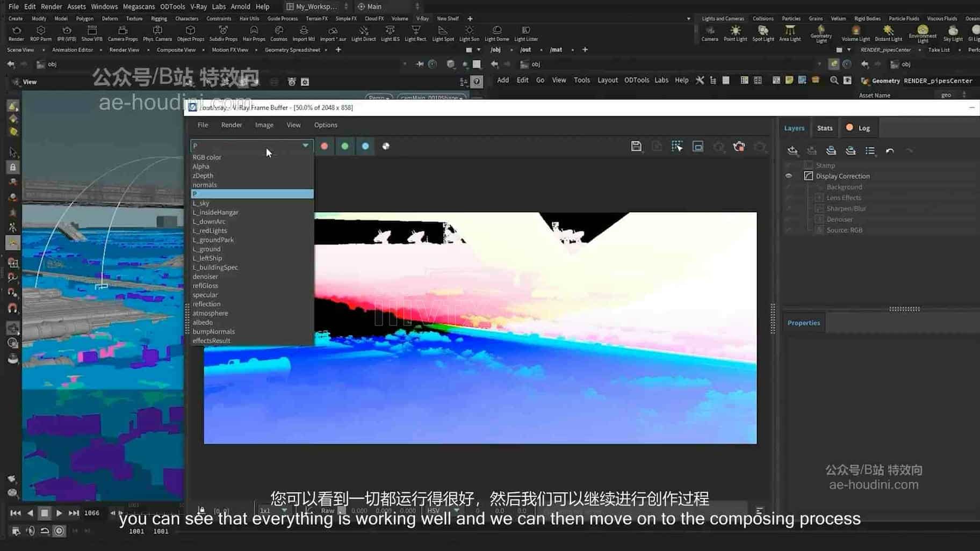Open the VFB Options menu

(x=326, y=125)
